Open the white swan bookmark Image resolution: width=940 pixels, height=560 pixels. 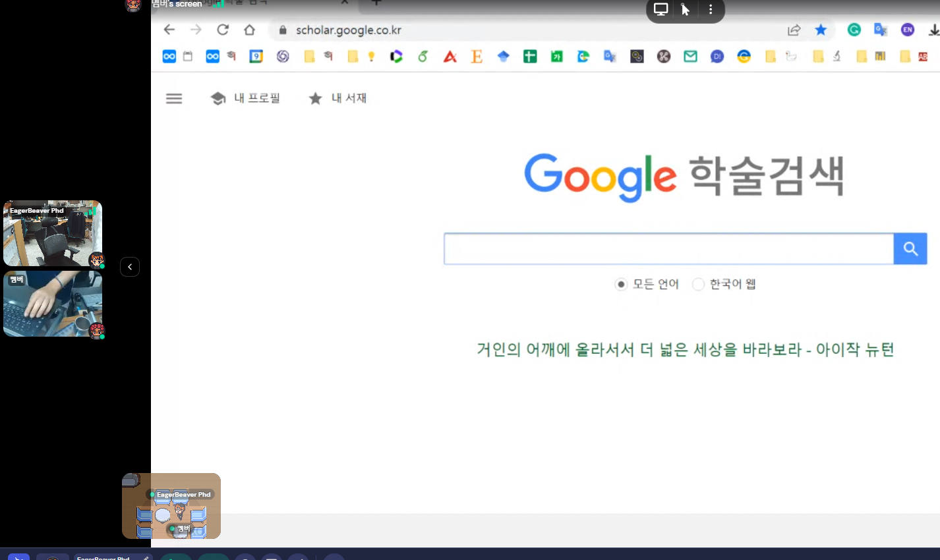point(791,57)
